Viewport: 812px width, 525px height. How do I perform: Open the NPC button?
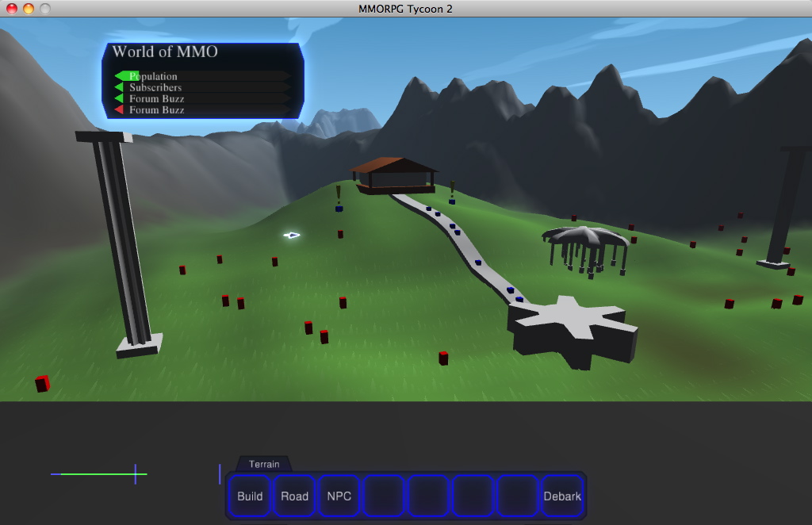pos(339,496)
